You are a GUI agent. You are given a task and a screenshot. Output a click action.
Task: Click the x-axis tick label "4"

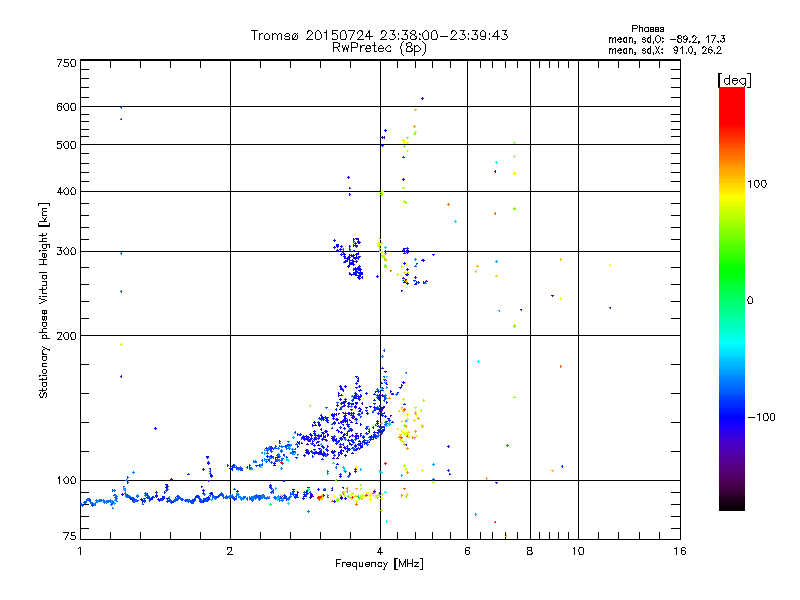(x=380, y=551)
